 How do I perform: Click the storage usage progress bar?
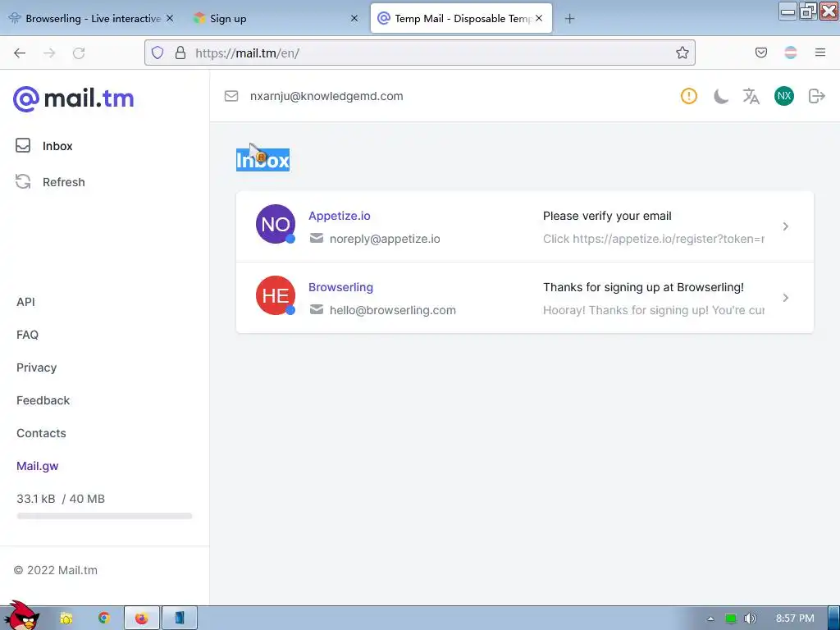click(104, 516)
